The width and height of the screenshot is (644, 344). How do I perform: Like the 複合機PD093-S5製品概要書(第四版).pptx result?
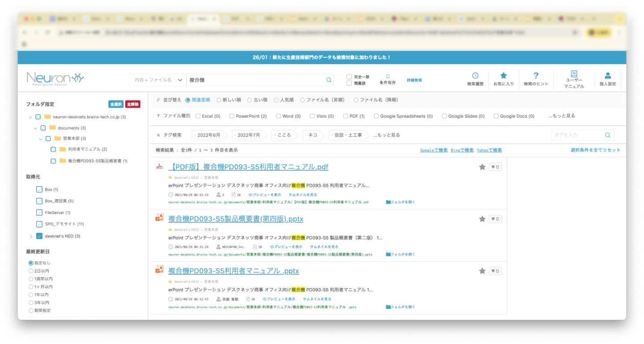(495, 219)
